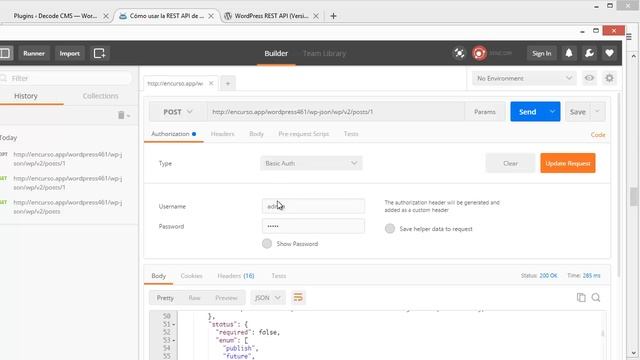The width and height of the screenshot is (640, 360).
Task: Open the Send button dropdown arrow
Action: coord(552,112)
